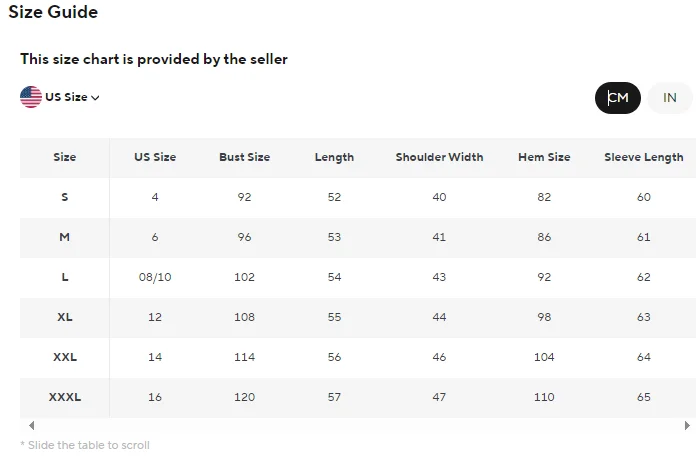Click the Bust Size column header
The width and height of the screenshot is (696, 461).
244,157
